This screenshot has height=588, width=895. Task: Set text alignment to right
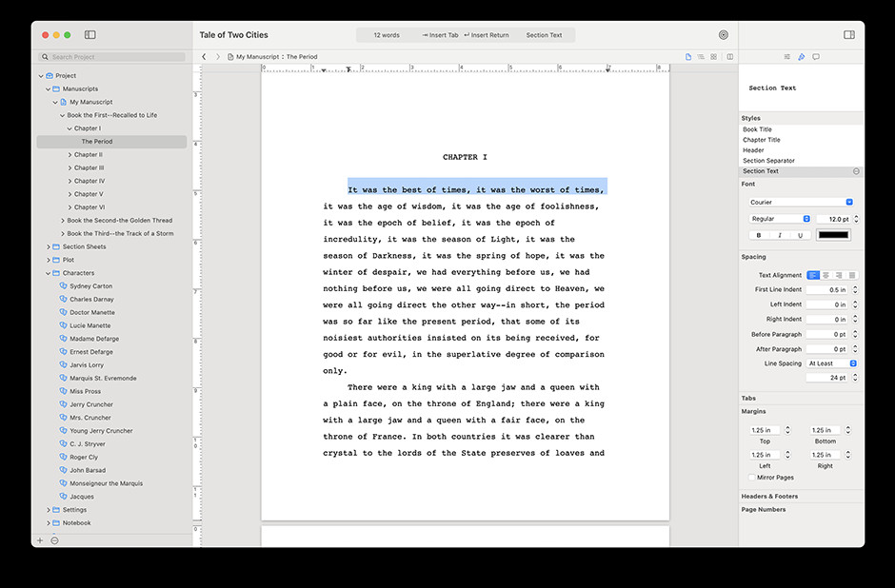pyautogui.click(x=839, y=275)
